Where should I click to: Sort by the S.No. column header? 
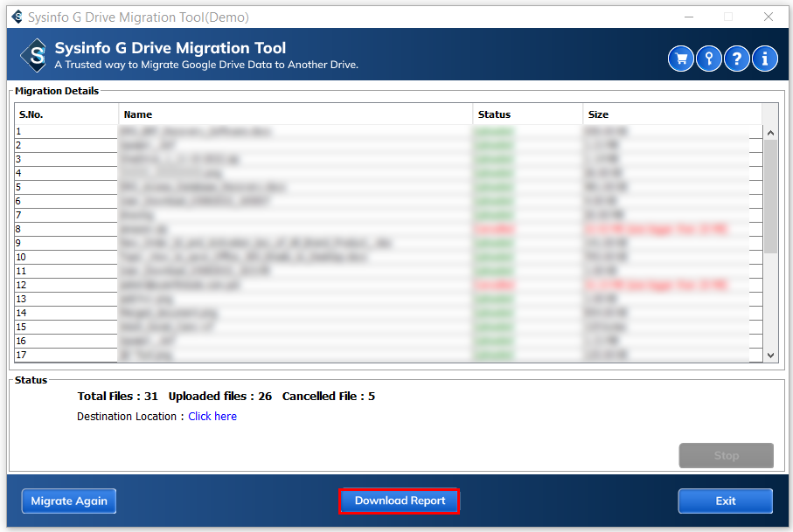pos(66,114)
